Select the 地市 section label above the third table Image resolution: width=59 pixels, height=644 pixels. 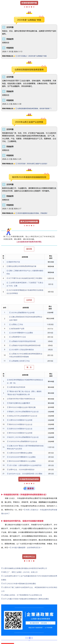tap(29, 367)
